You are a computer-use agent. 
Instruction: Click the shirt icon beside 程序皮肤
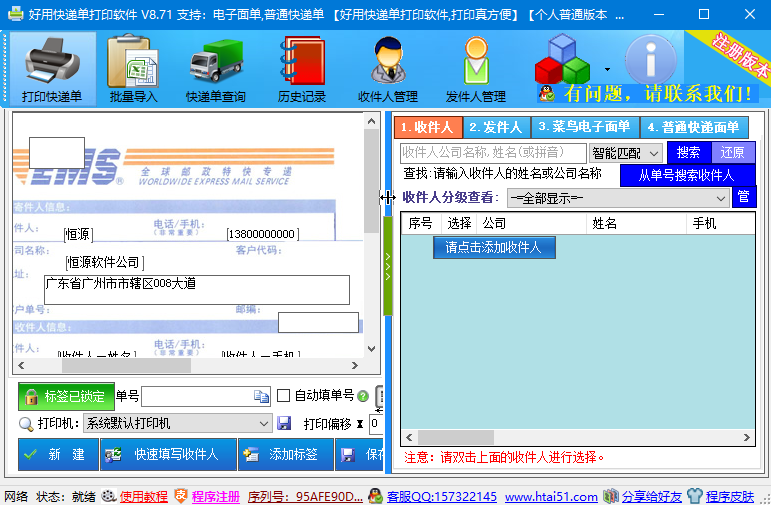(695, 496)
